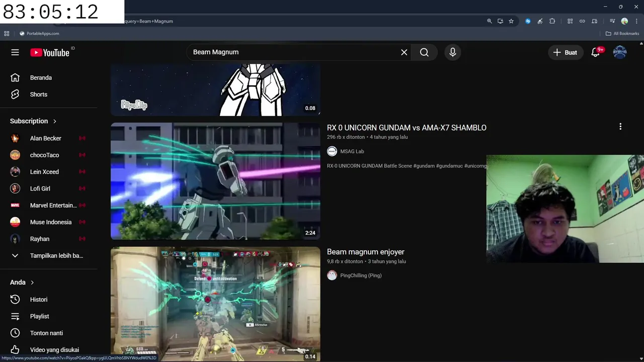644x362 pixels.
Task: Click the Buat create button
Action: [565, 52]
